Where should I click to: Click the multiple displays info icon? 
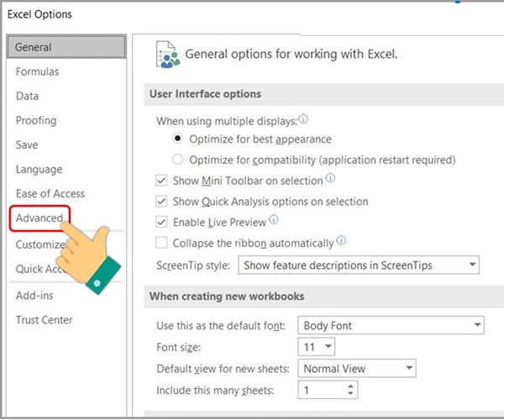point(303,119)
